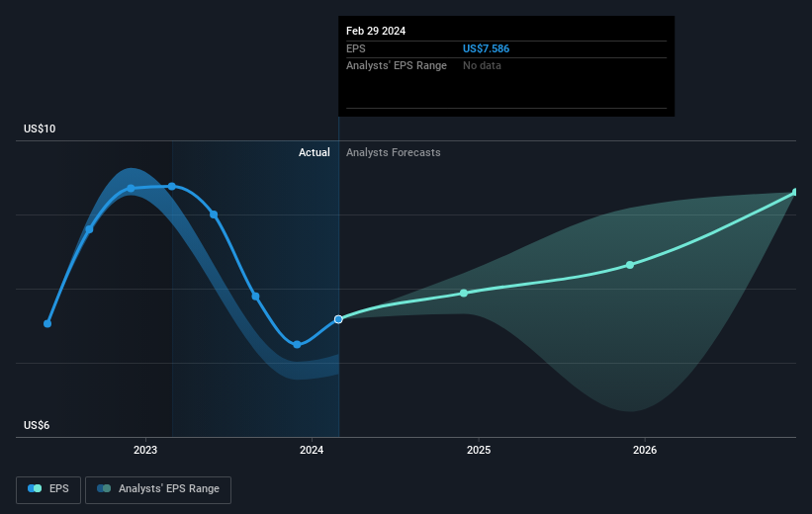This screenshot has width=812, height=514.
Task: Click the Analysts' EPS Range legend swatch
Action: 104,488
